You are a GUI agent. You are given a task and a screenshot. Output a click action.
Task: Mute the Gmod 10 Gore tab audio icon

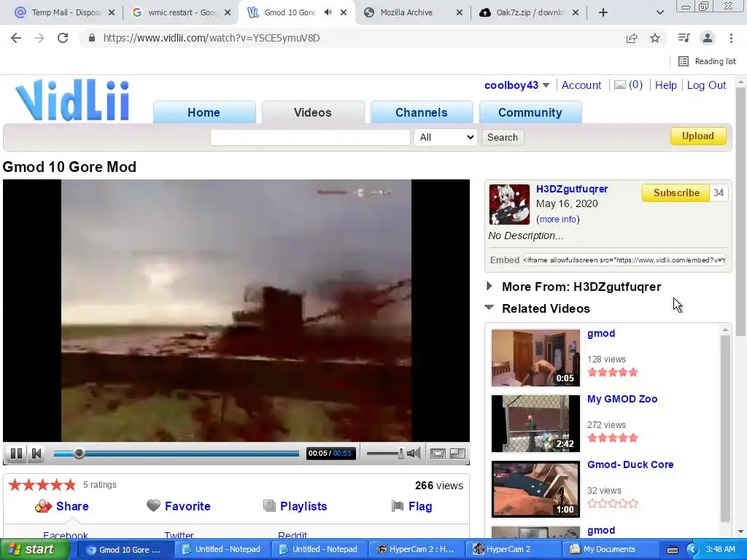[328, 12]
